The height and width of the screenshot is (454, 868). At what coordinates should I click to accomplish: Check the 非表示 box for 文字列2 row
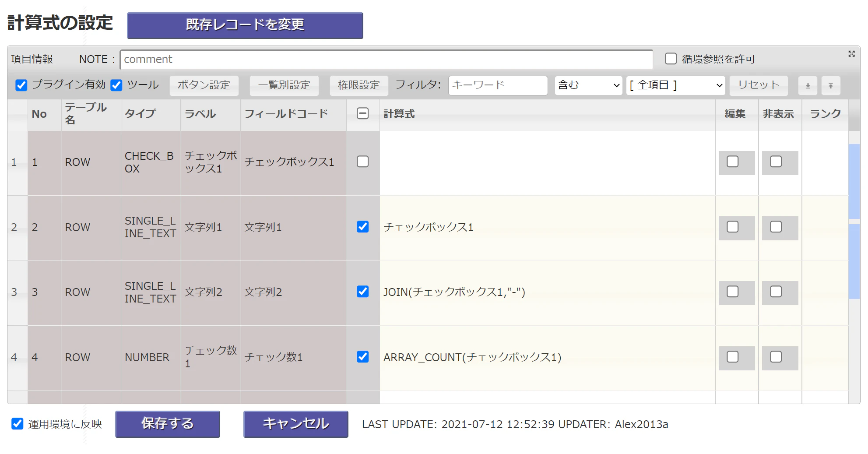[776, 292]
